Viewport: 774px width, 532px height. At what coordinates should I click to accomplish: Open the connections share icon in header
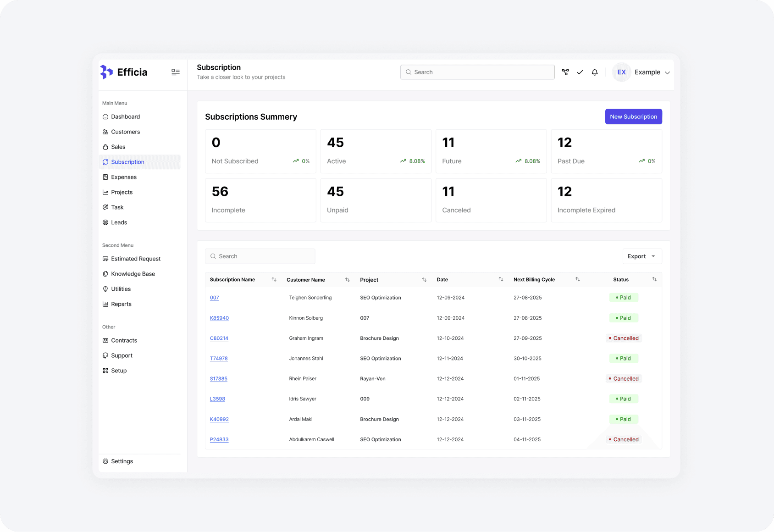click(x=565, y=72)
